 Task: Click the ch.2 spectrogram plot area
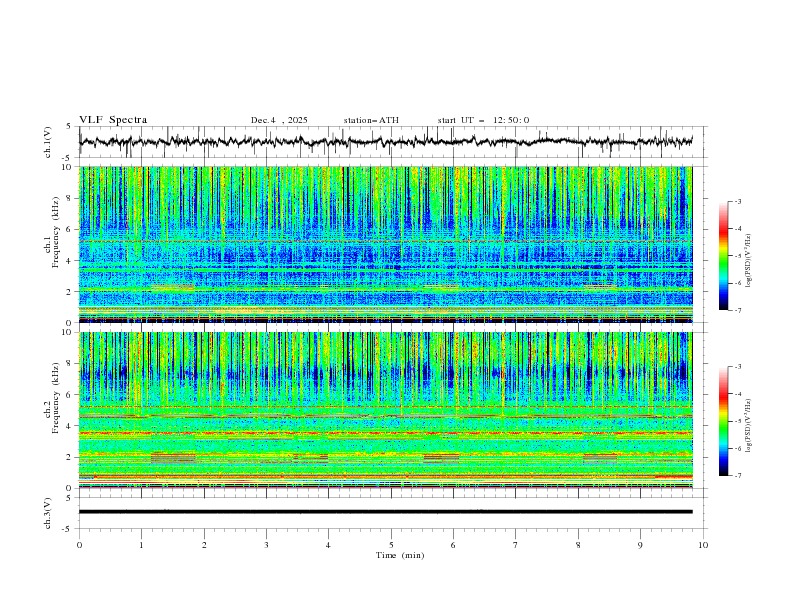386,410
